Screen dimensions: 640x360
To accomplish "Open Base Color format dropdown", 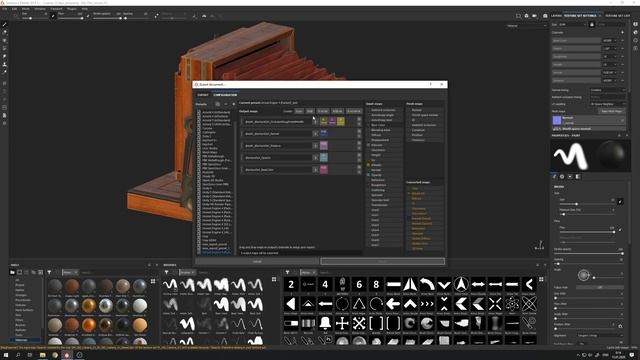I will 610,40.
